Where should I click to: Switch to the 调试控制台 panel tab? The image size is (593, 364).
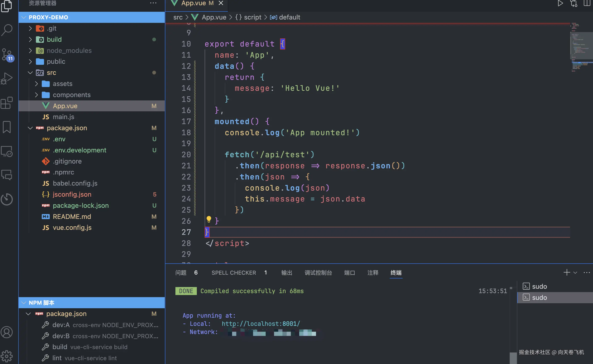click(x=318, y=273)
